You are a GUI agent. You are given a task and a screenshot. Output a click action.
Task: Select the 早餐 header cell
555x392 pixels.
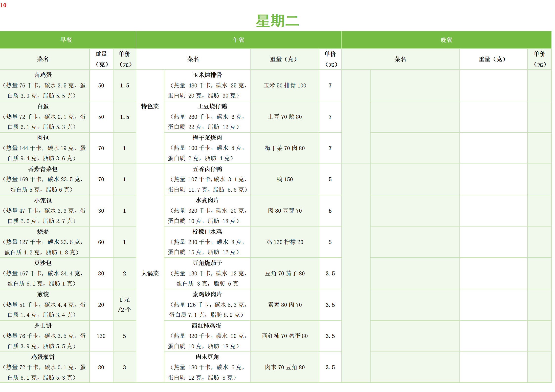pos(66,40)
